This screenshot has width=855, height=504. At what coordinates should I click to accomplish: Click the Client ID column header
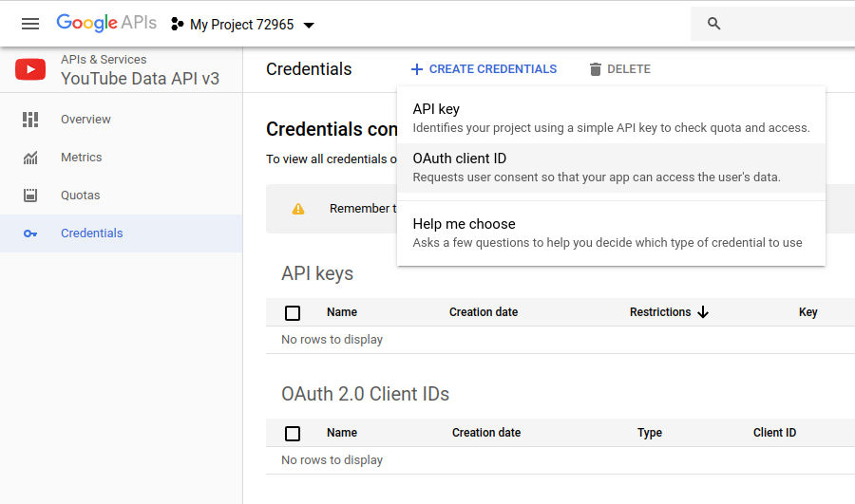[x=775, y=433]
